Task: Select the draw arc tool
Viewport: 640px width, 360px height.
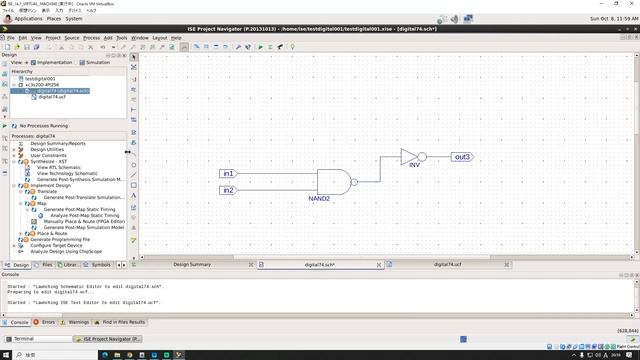Action: [133, 155]
